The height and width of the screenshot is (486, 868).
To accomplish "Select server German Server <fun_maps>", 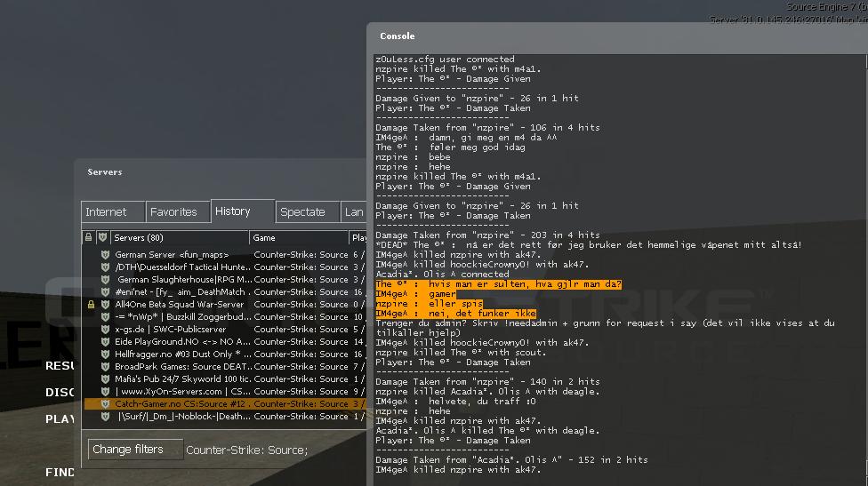I will click(x=224, y=255).
